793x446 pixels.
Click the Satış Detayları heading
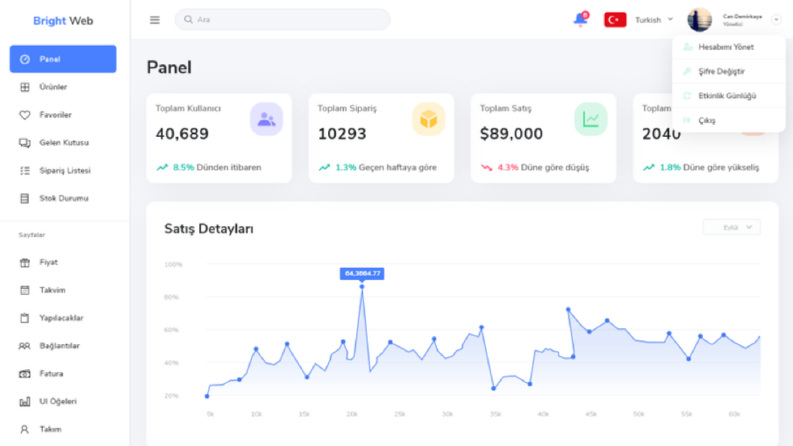click(x=209, y=229)
